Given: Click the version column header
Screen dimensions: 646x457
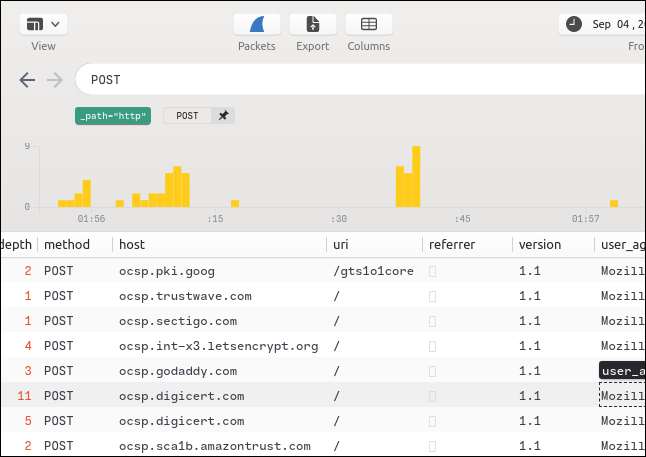Looking at the screenshot, I should click(x=540, y=244).
